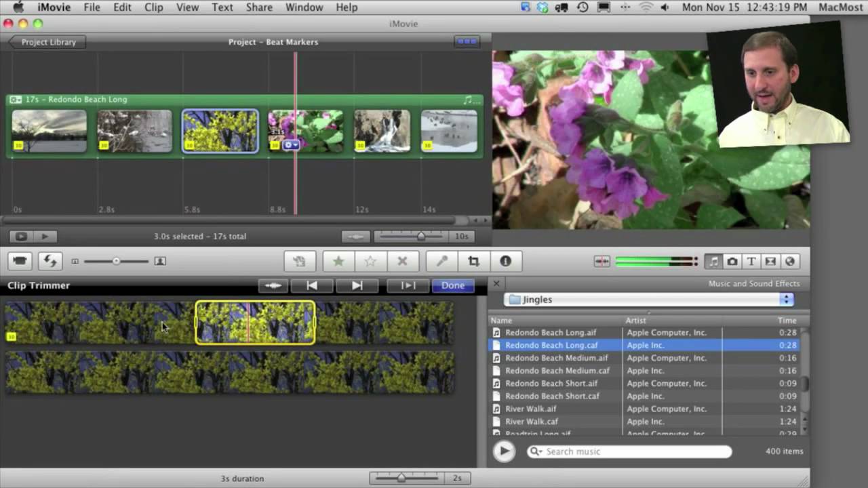The width and height of the screenshot is (868, 488).
Task: Open the camera import window
Action: (x=20, y=261)
